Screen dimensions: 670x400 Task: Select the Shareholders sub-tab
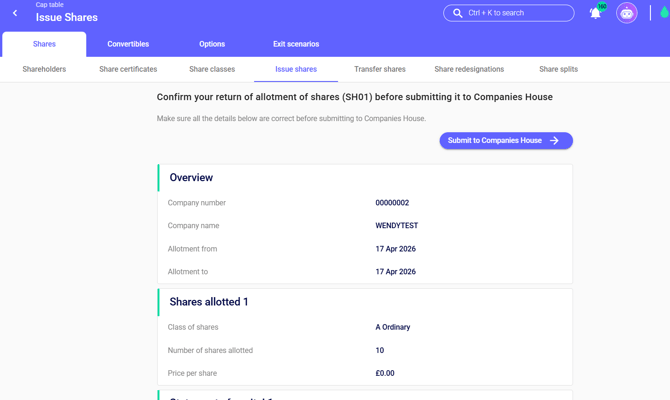coord(44,69)
